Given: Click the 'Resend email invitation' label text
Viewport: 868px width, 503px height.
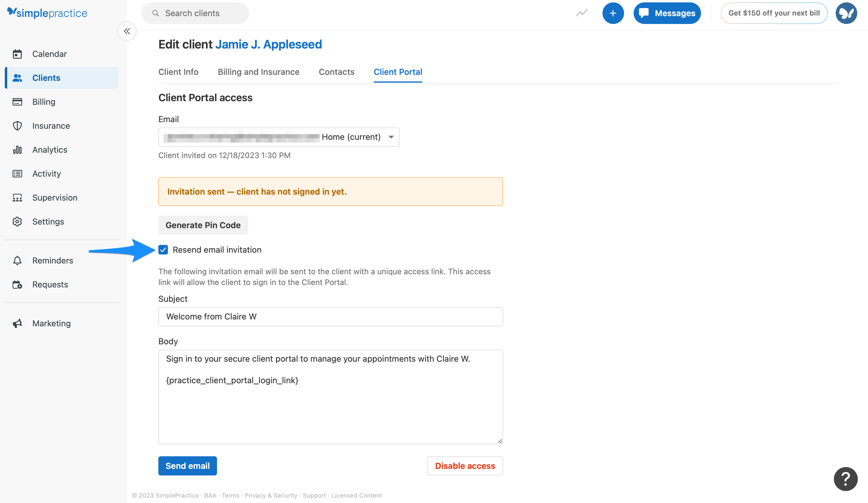Looking at the screenshot, I should pyautogui.click(x=217, y=250).
